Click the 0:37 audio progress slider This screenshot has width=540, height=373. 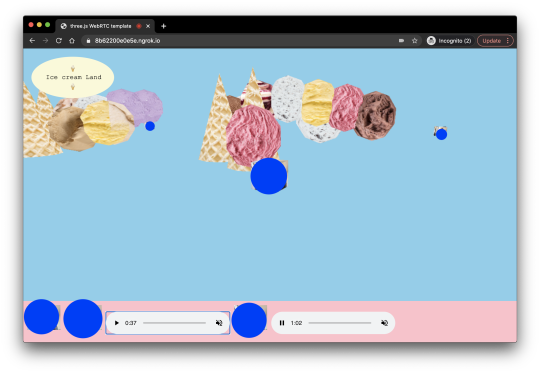click(x=174, y=323)
